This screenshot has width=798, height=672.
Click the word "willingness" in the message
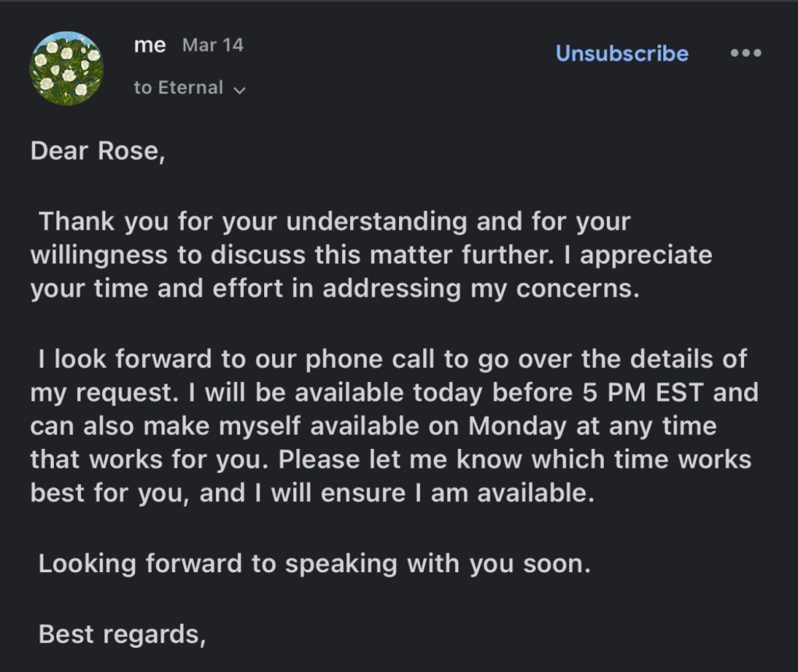[98, 255]
